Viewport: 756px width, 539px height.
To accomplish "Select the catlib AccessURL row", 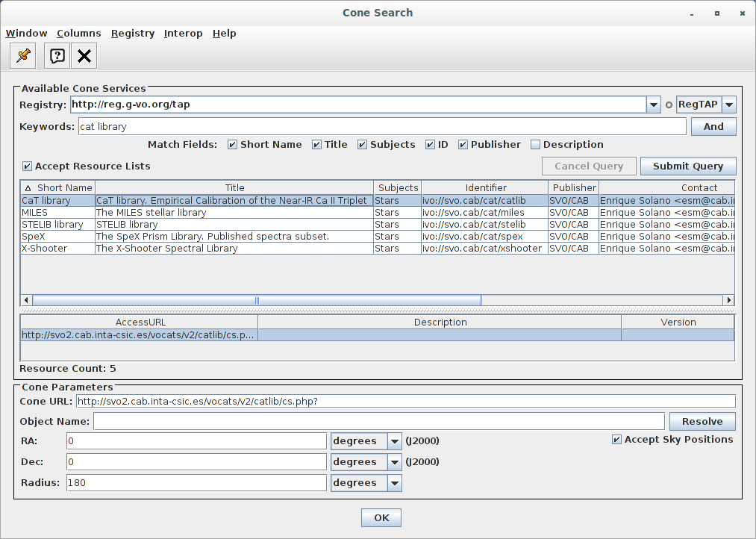I will click(378, 335).
